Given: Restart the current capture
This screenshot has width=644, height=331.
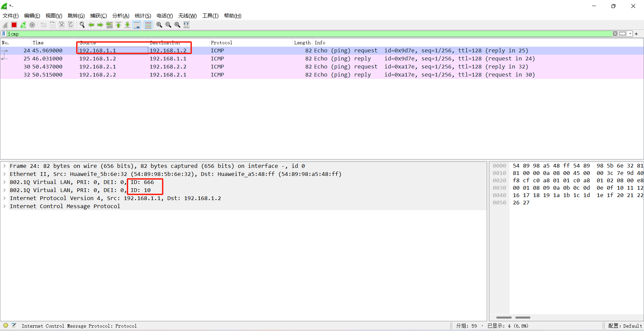Looking at the screenshot, I should 23,25.
